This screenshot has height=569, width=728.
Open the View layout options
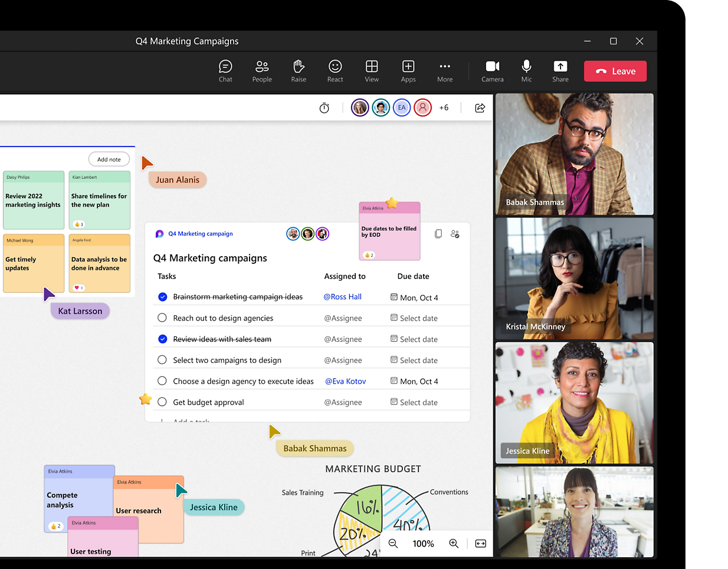coord(372,71)
